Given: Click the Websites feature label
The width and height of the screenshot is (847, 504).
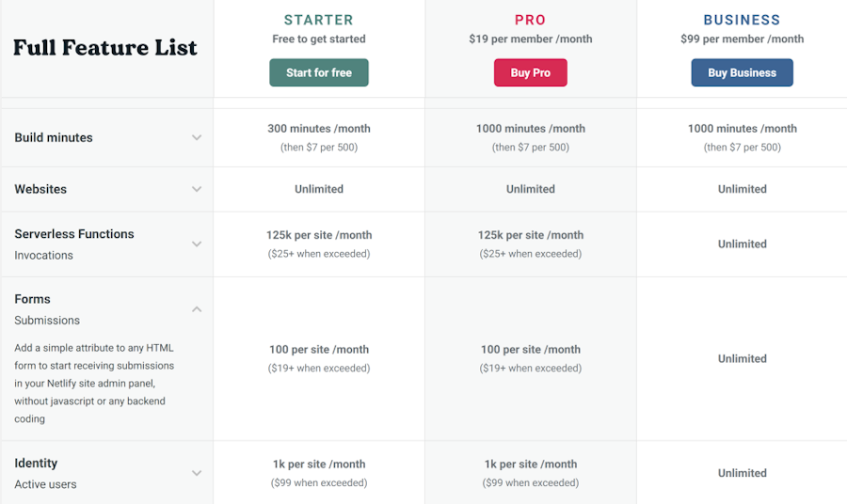Looking at the screenshot, I should [40, 189].
